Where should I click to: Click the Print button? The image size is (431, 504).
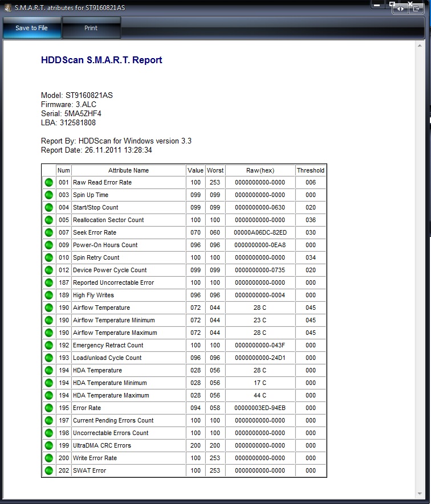[x=91, y=28]
